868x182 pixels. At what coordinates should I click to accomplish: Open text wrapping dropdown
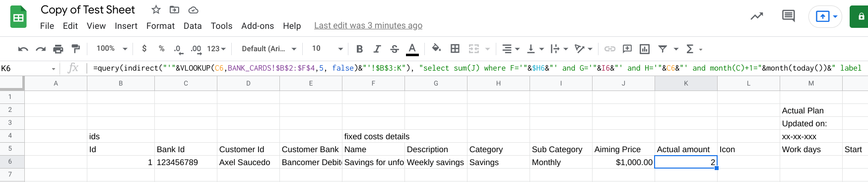[x=559, y=49]
